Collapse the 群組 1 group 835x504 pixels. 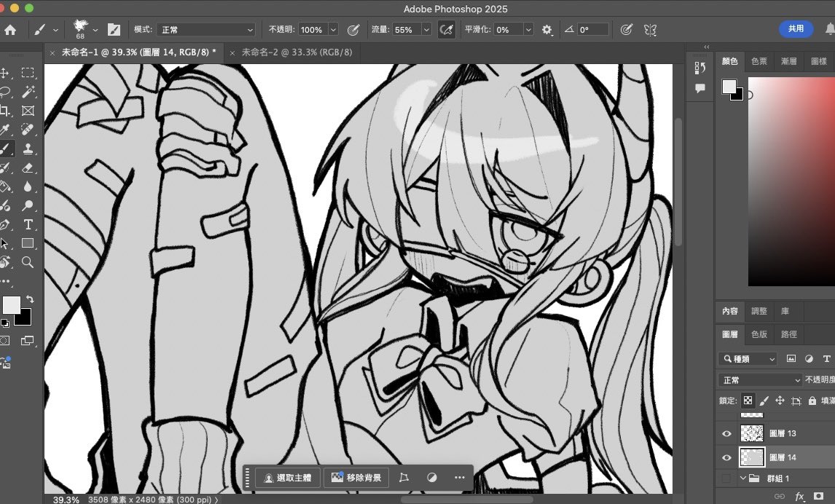(x=743, y=479)
